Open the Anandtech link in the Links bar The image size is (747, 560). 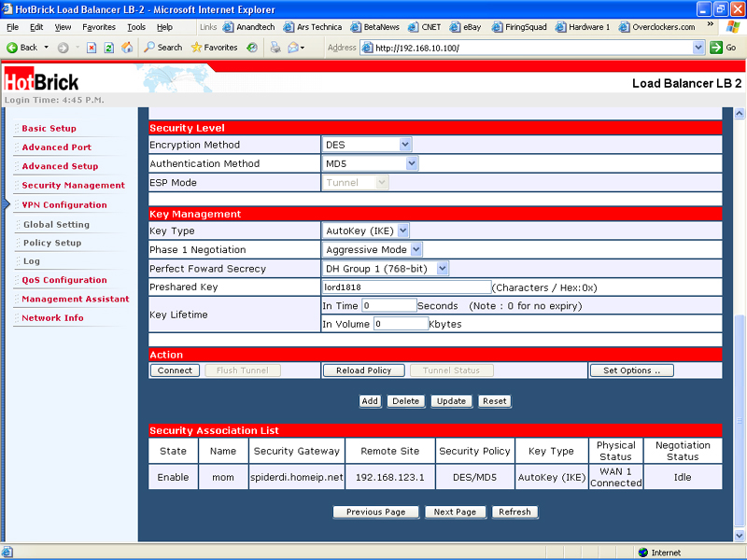tap(248, 27)
